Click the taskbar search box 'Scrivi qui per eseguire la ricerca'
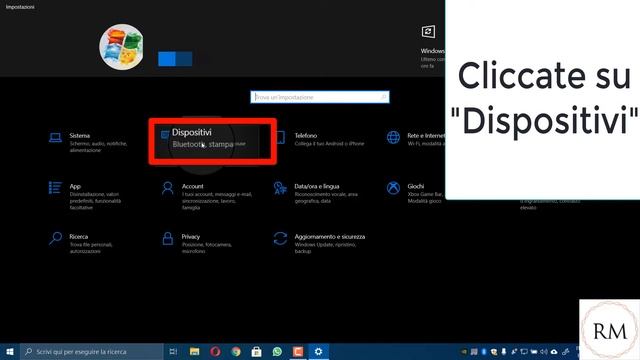 (x=92, y=351)
